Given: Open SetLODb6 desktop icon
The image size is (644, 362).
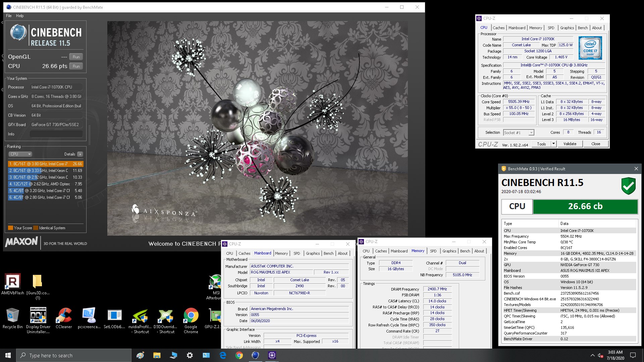Looking at the screenshot, I should 114,318.
